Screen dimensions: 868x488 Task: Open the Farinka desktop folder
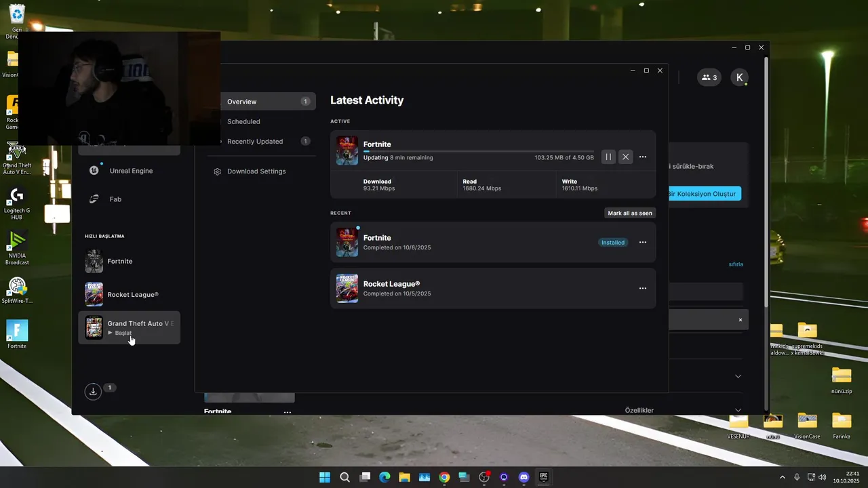click(842, 426)
